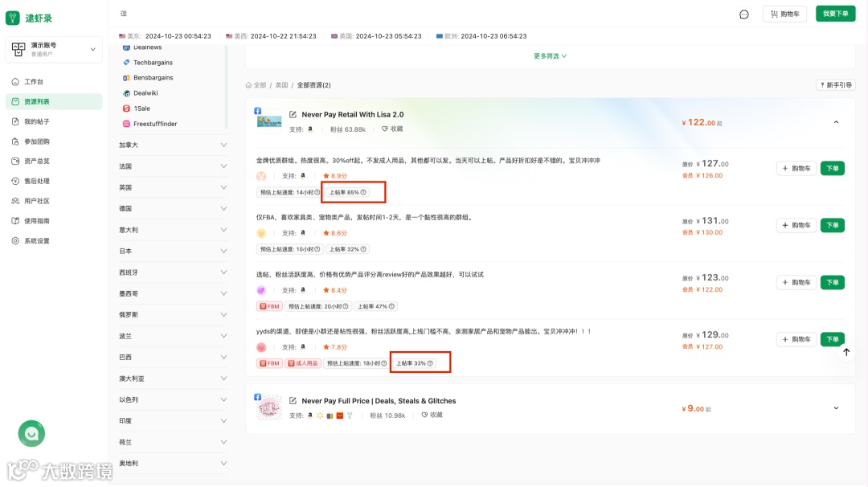
Task: Expand the 巴西 country section
Action: coord(173,357)
